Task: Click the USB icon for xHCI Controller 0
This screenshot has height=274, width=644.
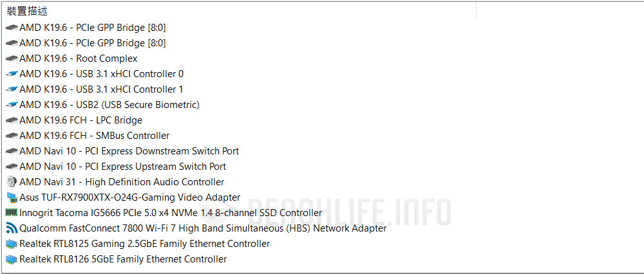Action: 11,74
